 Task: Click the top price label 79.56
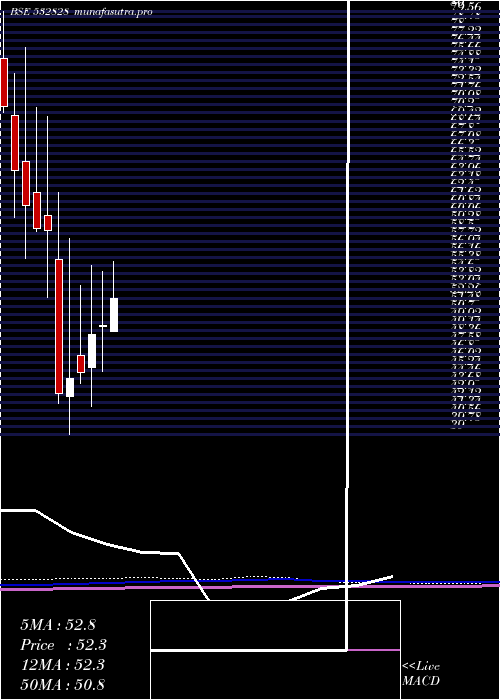click(466, 6)
